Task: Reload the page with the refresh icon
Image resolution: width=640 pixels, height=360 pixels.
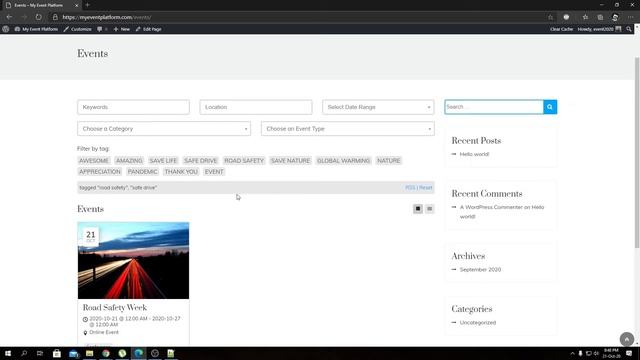Action: (x=38, y=17)
